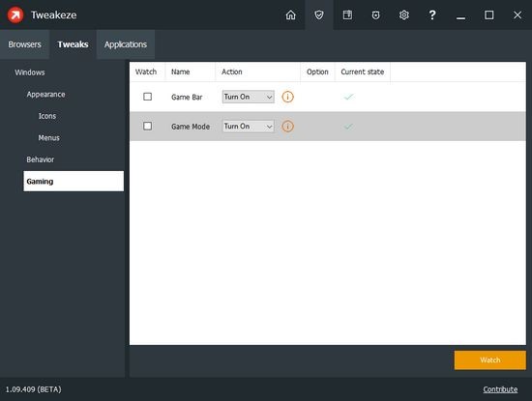The height and width of the screenshot is (401, 532).
Task: Switch to the Browsers tab
Action: [x=24, y=44]
